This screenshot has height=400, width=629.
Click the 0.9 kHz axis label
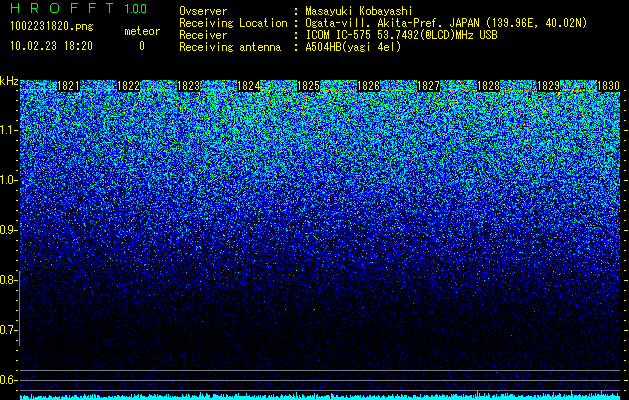coord(7,230)
